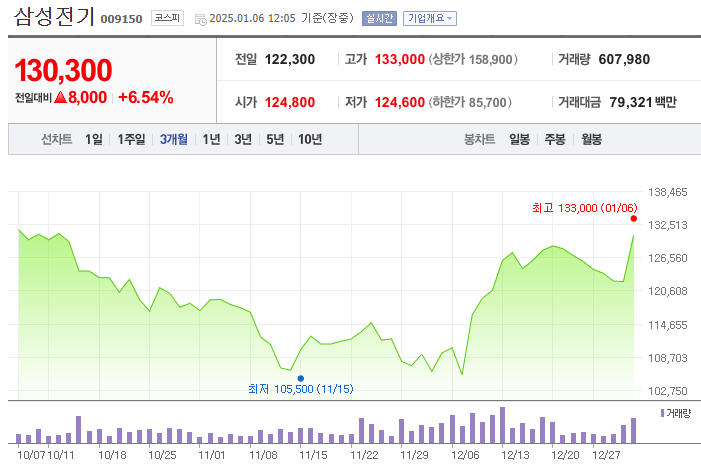Switch to the 1년 line chart

click(211, 139)
